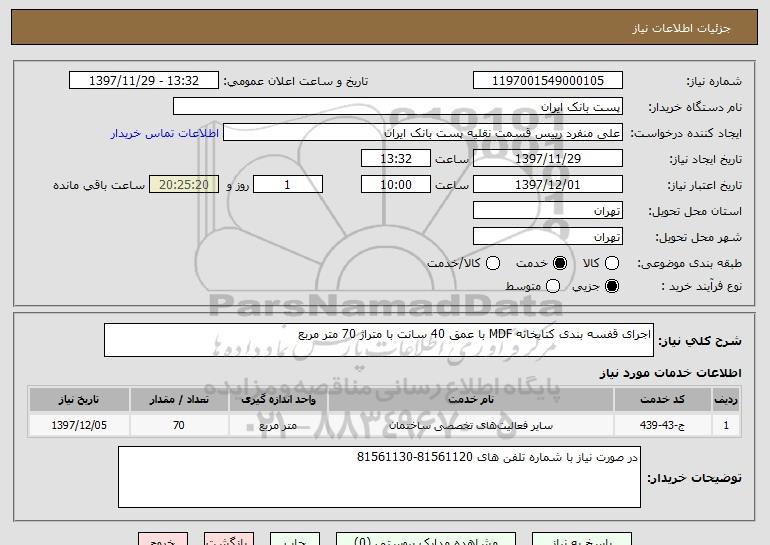Click the واحد اندازه گیری column header
Screen dimensions: 770x545
pos(278,400)
